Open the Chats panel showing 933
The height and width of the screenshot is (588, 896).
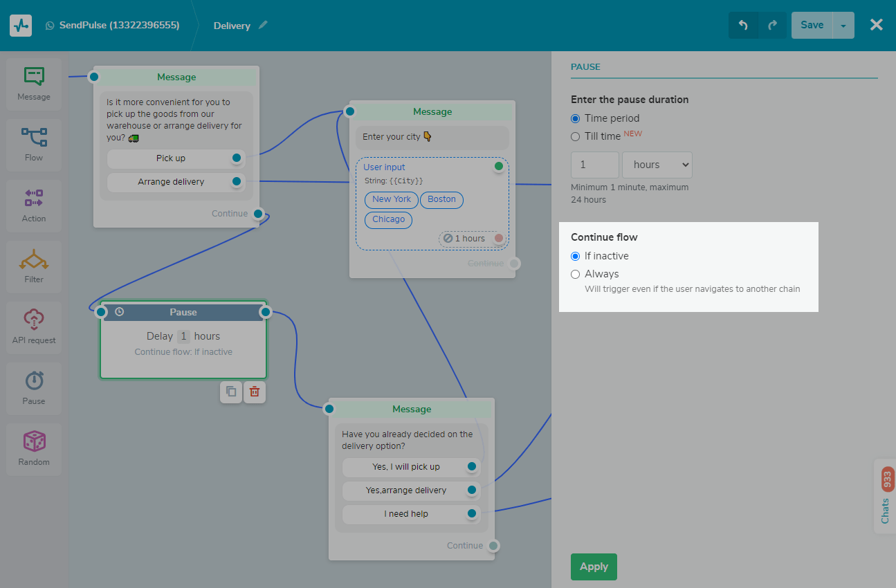click(884, 497)
